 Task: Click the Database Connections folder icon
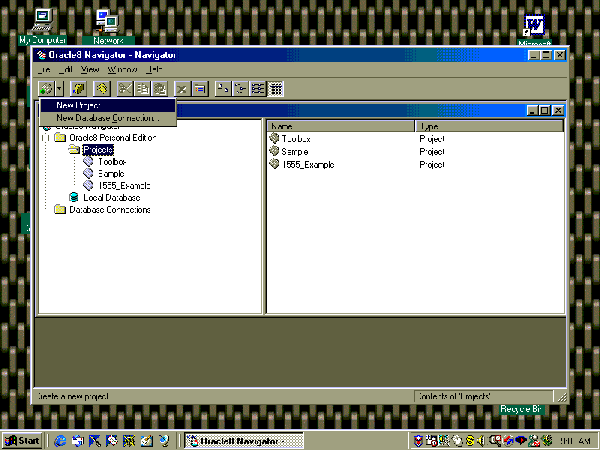coord(60,209)
